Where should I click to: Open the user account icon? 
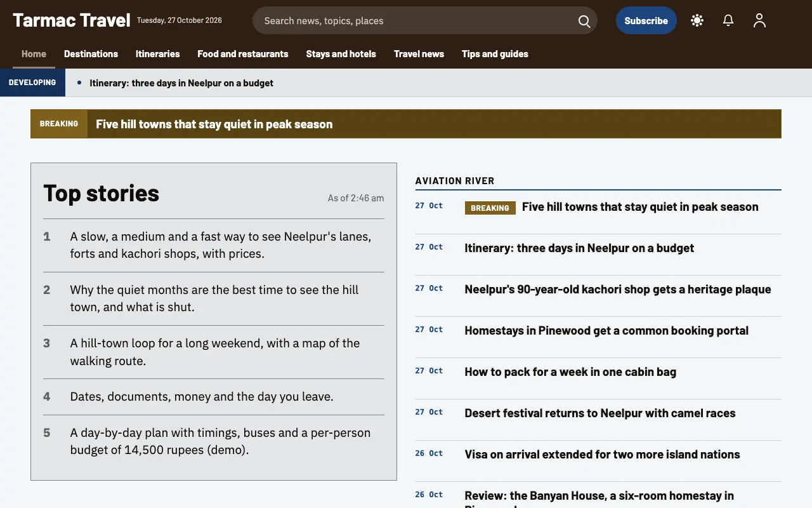759,20
